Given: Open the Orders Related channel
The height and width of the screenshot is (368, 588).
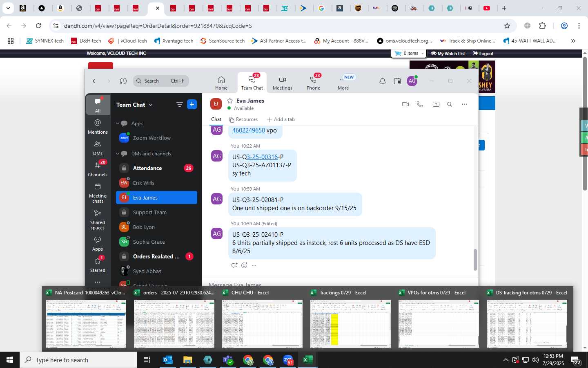Looking at the screenshot, I should 156,256.
